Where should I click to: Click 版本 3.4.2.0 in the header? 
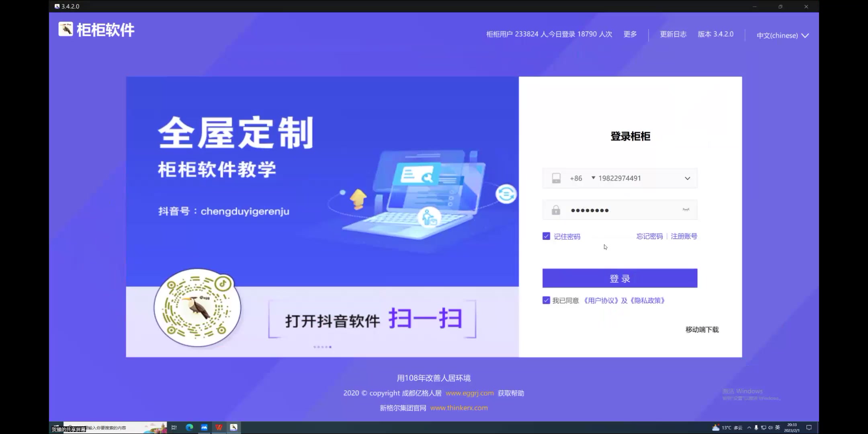tap(716, 34)
